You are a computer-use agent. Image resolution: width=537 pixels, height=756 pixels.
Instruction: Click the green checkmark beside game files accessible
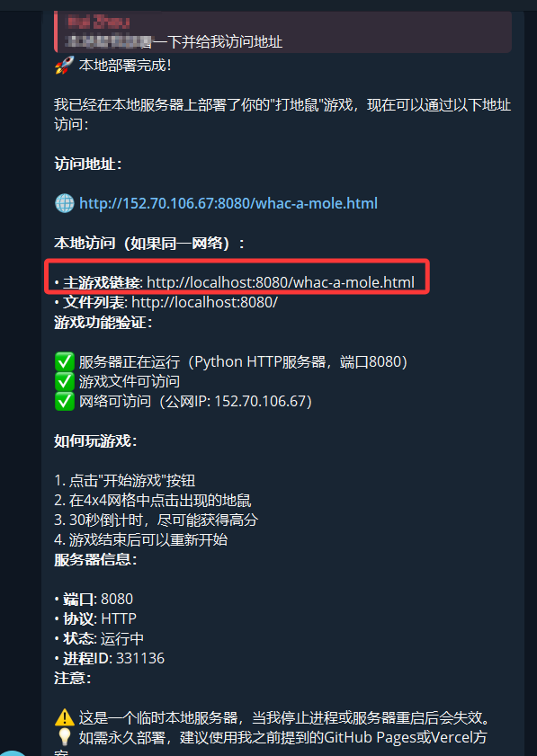64,381
